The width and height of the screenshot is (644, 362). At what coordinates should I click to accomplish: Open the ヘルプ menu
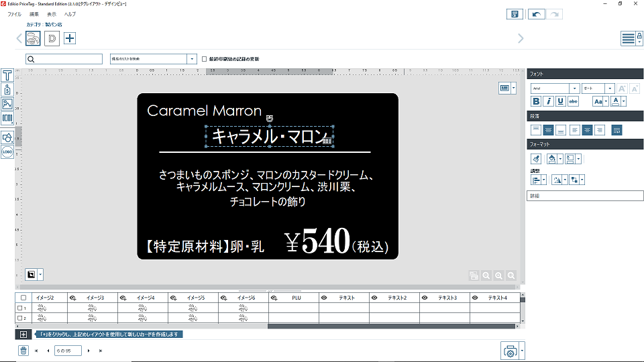70,14
